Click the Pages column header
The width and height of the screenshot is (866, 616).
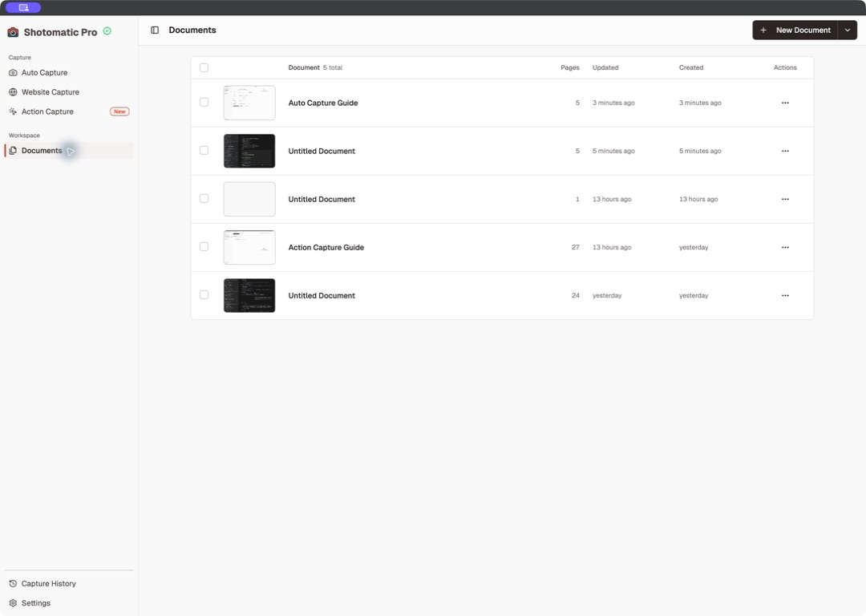coord(570,67)
